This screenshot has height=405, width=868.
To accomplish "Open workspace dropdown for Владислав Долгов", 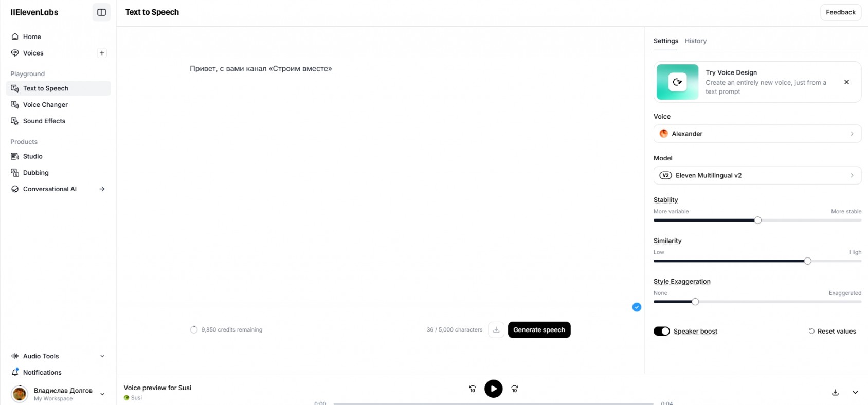I will [102, 394].
